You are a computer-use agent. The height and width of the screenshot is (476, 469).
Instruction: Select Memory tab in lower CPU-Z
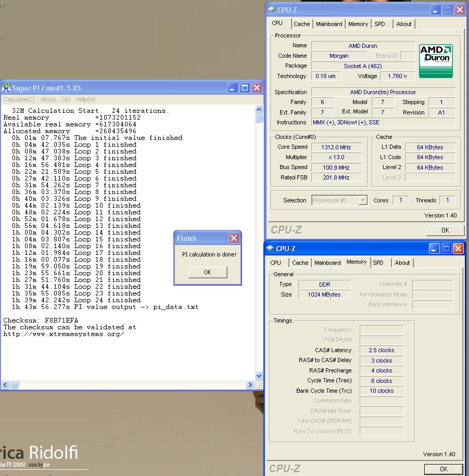click(x=357, y=262)
